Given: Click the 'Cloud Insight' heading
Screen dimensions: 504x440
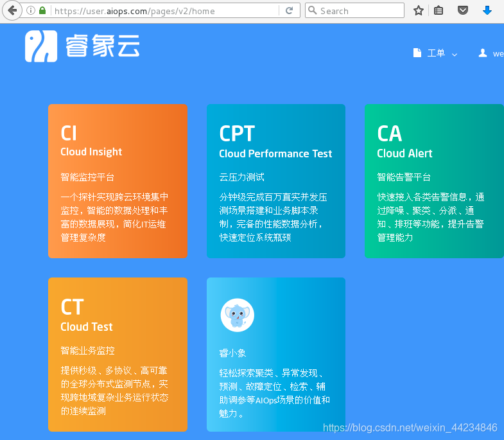Looking at the screenshot, I should [x=91, y=152].
